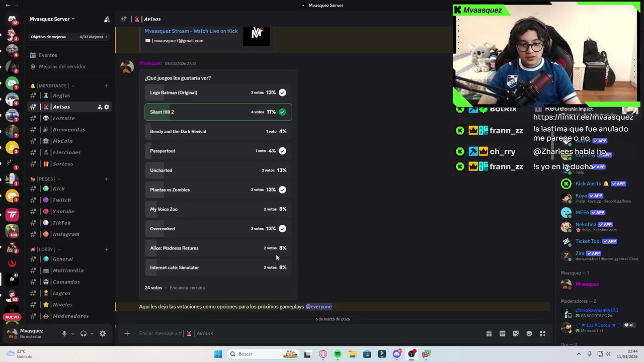Screen dimensions: 644x362
Task: Toggle vote check on Lego Batman (Original)
Action: click(x=282, y=93)
